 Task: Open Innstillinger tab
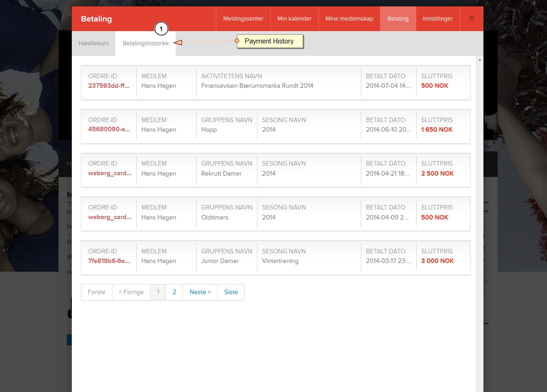pyautogui.click(x=437, y=18)
